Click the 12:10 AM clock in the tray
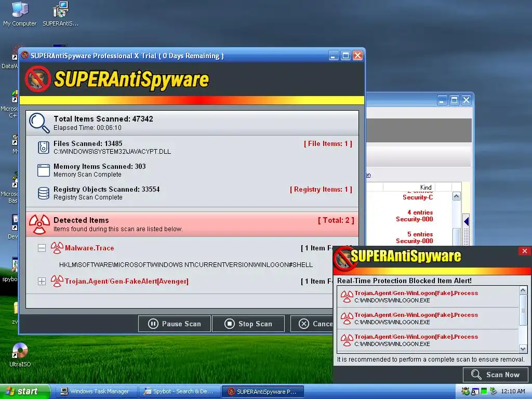This screenshot has height=399, width=532. (x=513, y=391)
